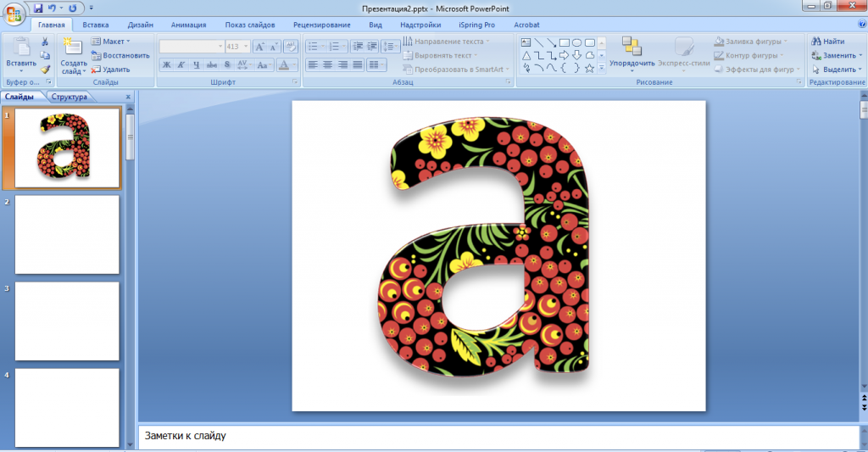Toggle strikethrough (abc) formatting

point(211,64)
